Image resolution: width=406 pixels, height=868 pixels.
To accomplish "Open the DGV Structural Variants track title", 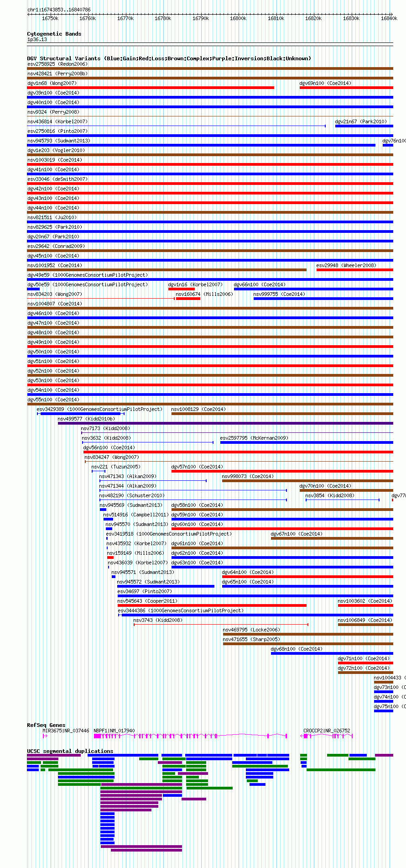I will click(169, 58).
